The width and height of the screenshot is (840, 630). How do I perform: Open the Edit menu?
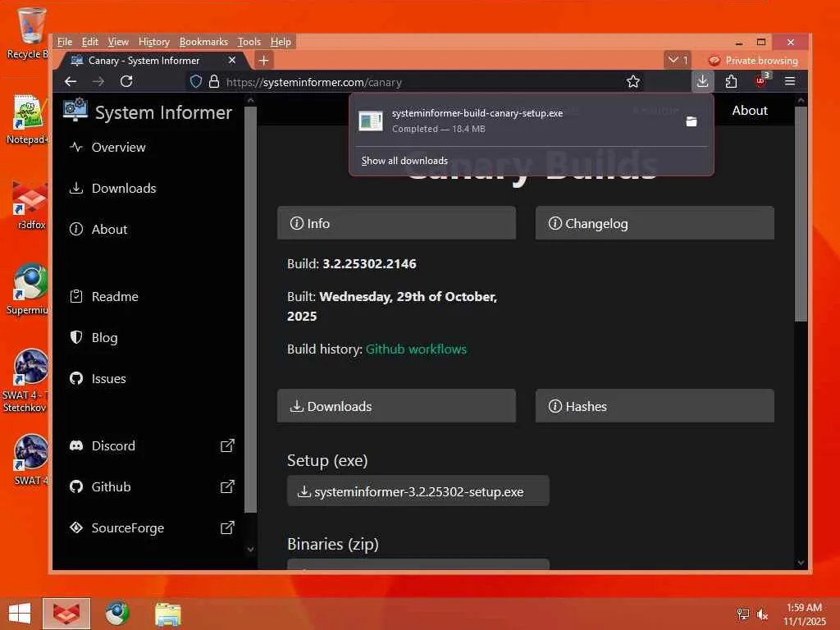89,42
